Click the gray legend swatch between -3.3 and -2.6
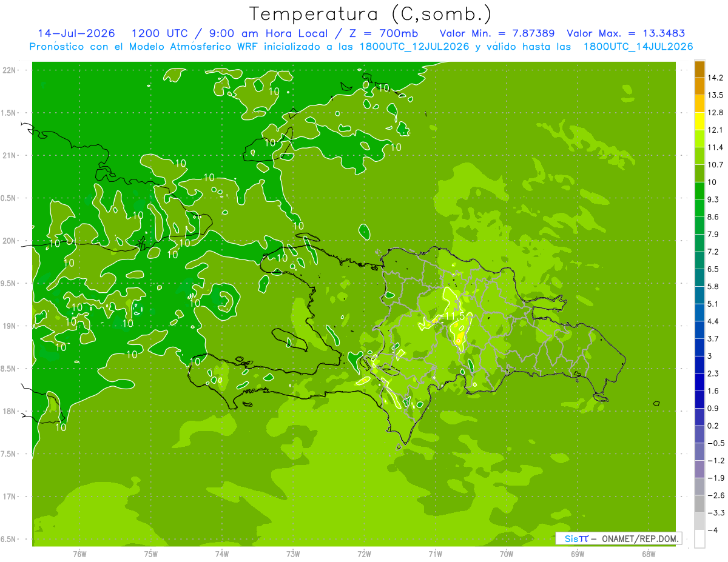Viewport: 728px width, 562px height. point(699,504)
